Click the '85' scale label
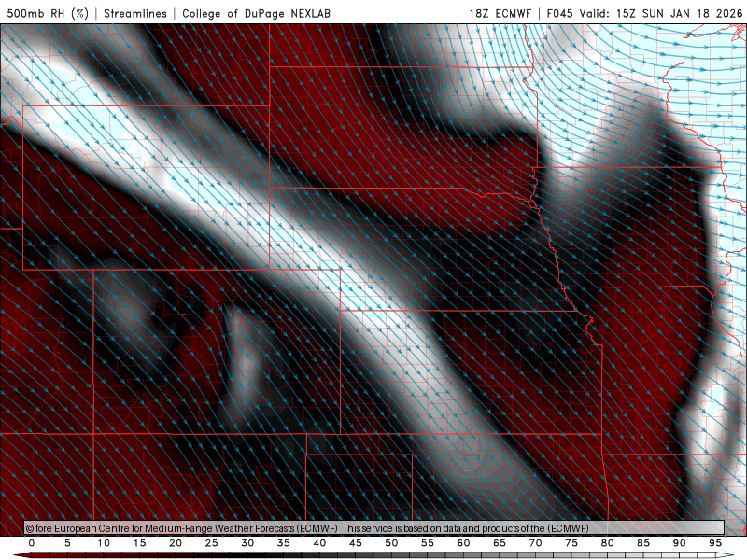The height and width of the screenshot is (560, 747). [643, 543]
